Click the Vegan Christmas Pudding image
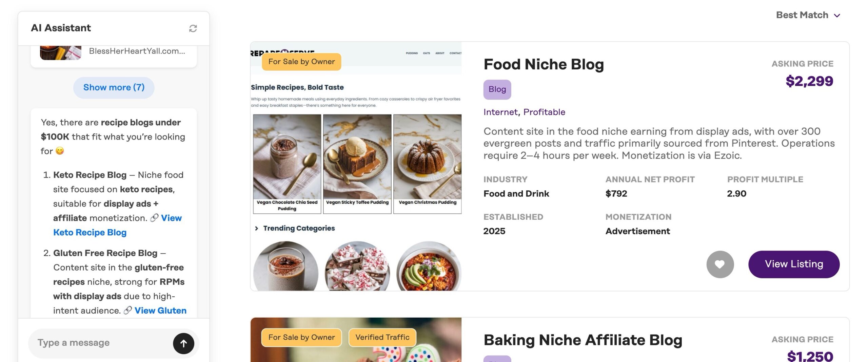Screen dimensions: 868x362 coord(427,157)
